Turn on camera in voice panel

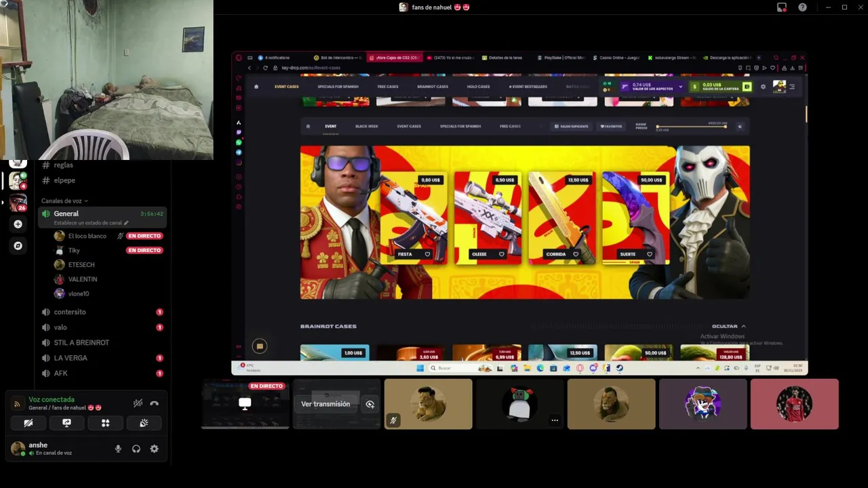pos(28,423)
